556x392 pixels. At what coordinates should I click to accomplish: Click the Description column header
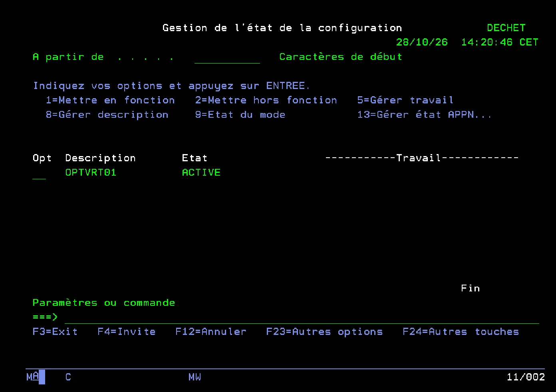pyautogui.click(x=100, y=158)
